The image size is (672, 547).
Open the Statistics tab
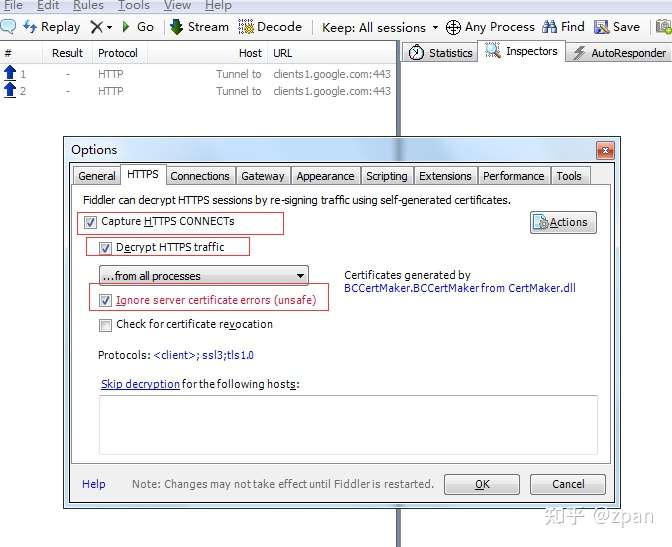[440, 53]
